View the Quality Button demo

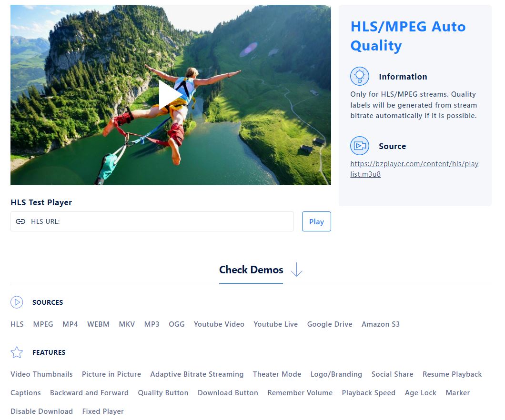point(163,393)
